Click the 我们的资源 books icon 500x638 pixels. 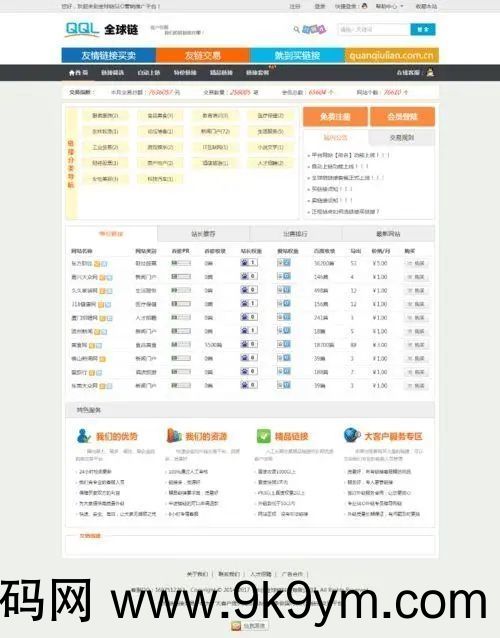(x=174, y=435)
